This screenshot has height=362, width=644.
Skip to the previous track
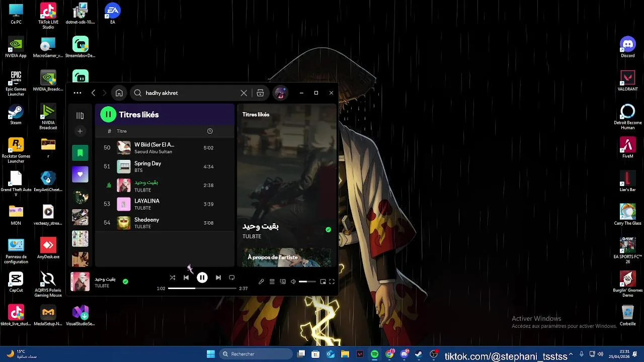186,278
